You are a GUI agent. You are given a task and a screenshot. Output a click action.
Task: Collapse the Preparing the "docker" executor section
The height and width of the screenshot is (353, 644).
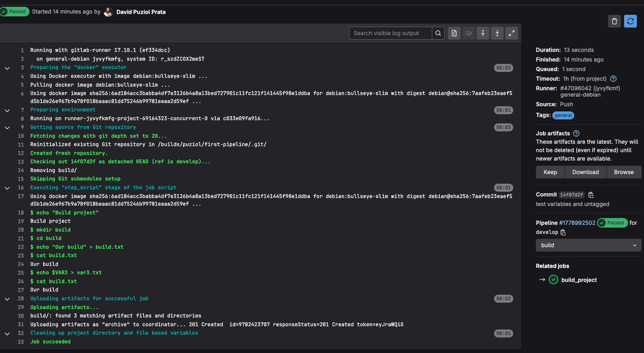click(7, 68)
